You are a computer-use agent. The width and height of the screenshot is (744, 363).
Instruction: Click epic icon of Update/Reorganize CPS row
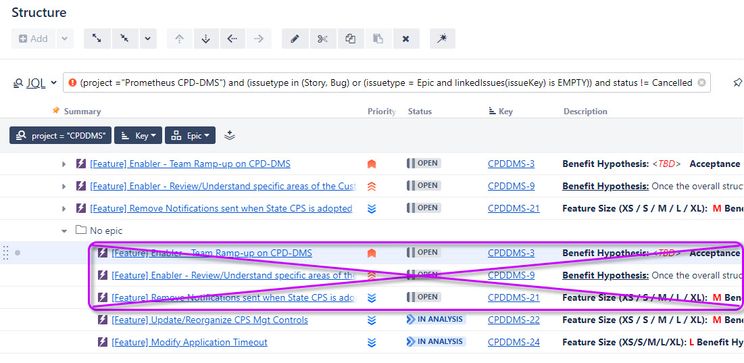(x=102, y=320)
